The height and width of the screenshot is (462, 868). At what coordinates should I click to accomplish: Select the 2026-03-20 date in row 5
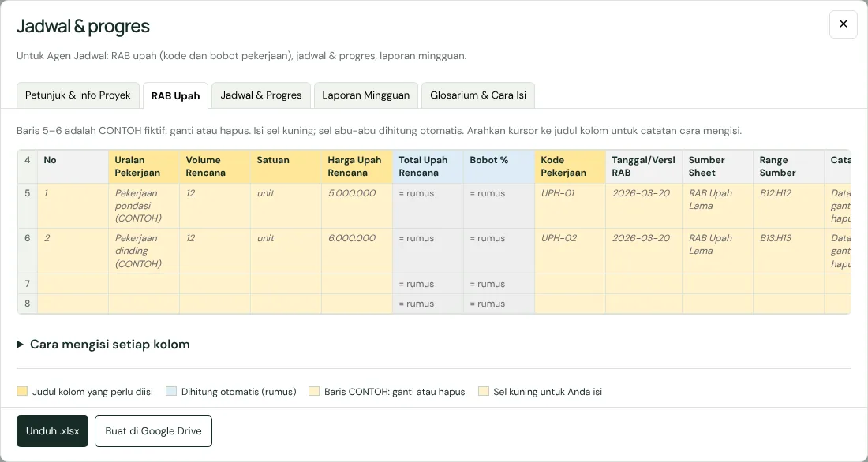click(x=644, y=206)
